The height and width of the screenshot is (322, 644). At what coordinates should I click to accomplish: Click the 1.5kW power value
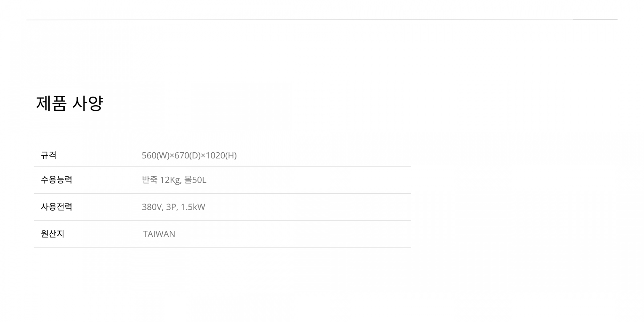[193, 207]
